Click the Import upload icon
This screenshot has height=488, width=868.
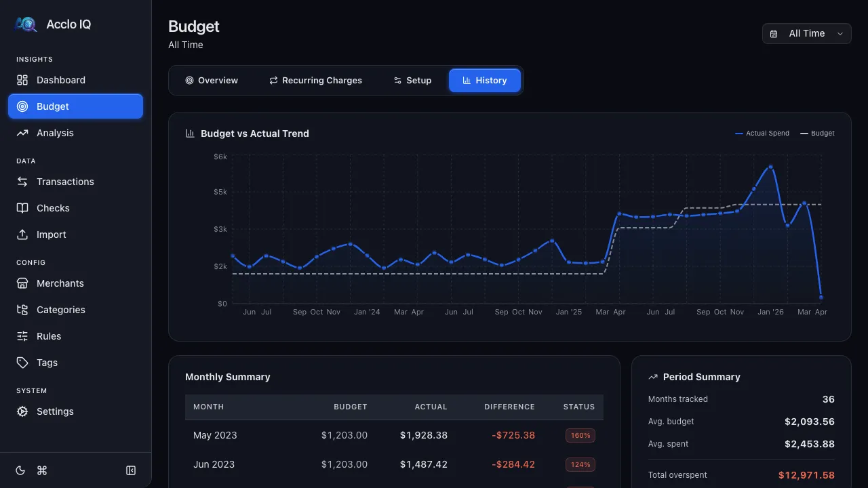pos(22,235)
